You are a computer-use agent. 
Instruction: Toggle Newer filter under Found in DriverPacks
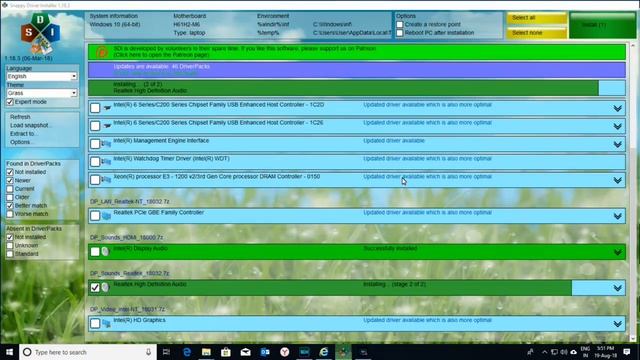click(10, 180)
